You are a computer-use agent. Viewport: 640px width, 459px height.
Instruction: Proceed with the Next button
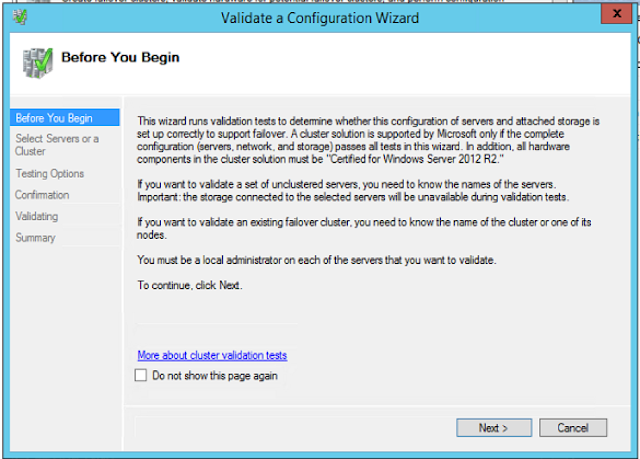[494, 428]
